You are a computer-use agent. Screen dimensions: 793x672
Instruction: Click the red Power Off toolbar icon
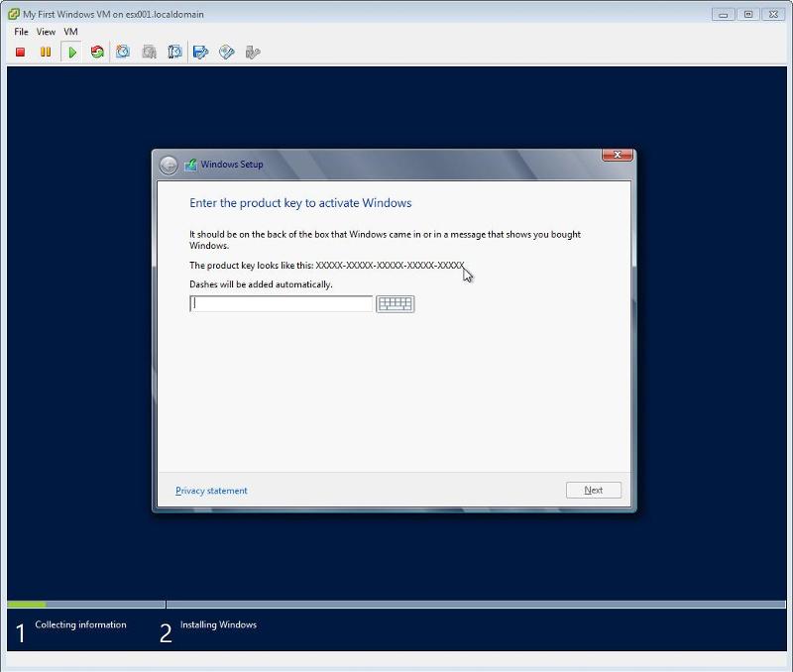click(20, 53)
